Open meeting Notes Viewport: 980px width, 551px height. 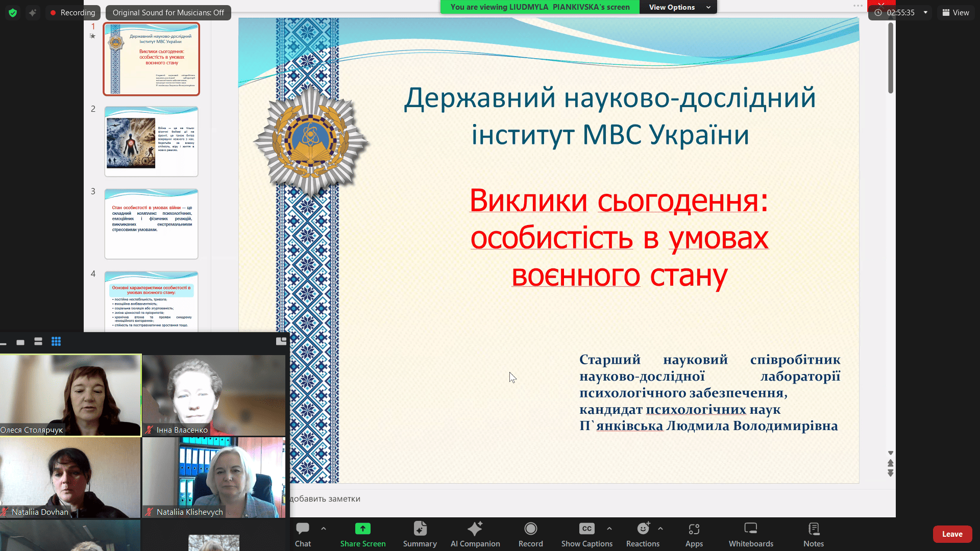(x=813, y=534)
